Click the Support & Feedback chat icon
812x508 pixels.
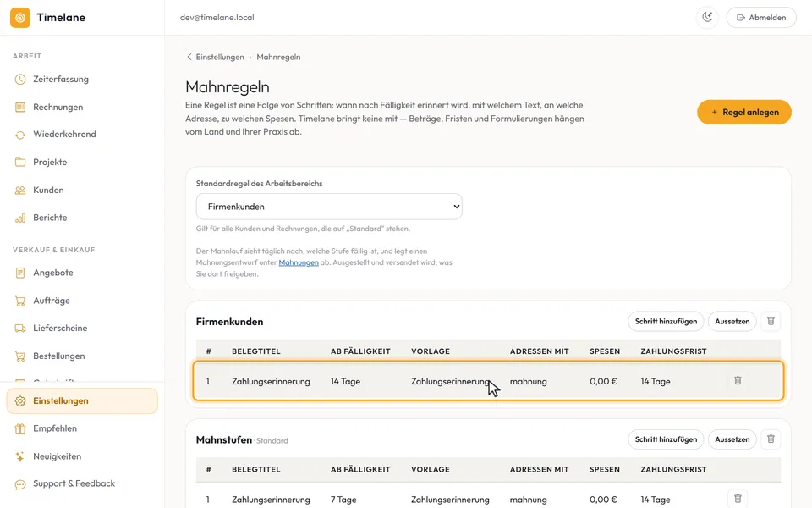(x=20, y=484)
